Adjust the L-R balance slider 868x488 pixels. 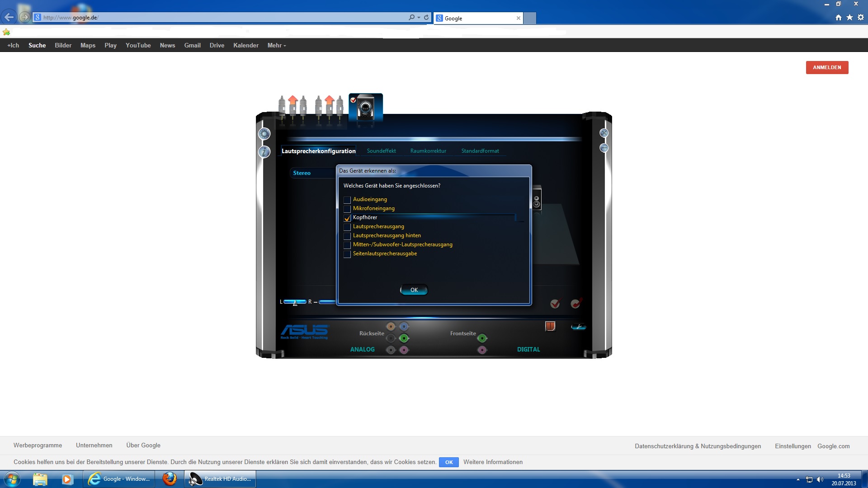point(295,302)
